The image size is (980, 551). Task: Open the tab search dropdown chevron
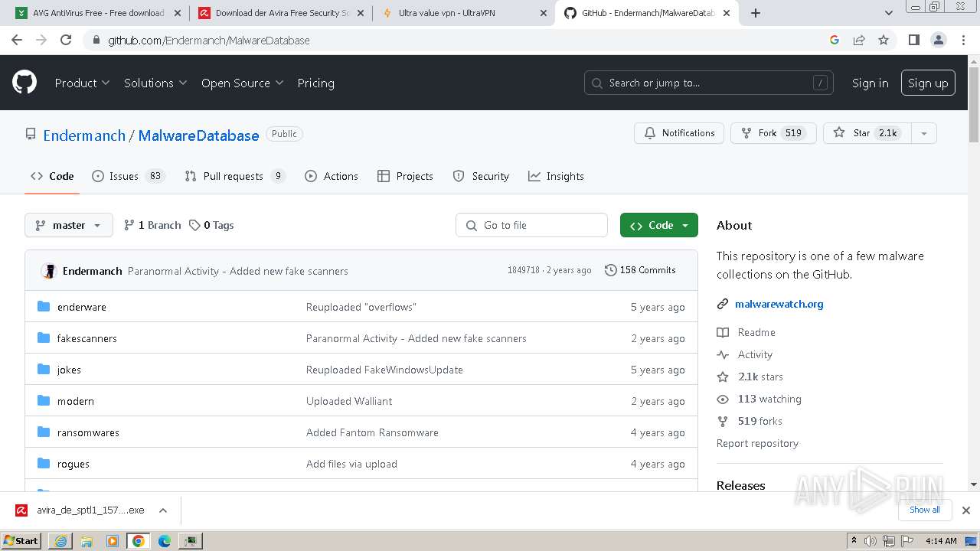point(889,13)
